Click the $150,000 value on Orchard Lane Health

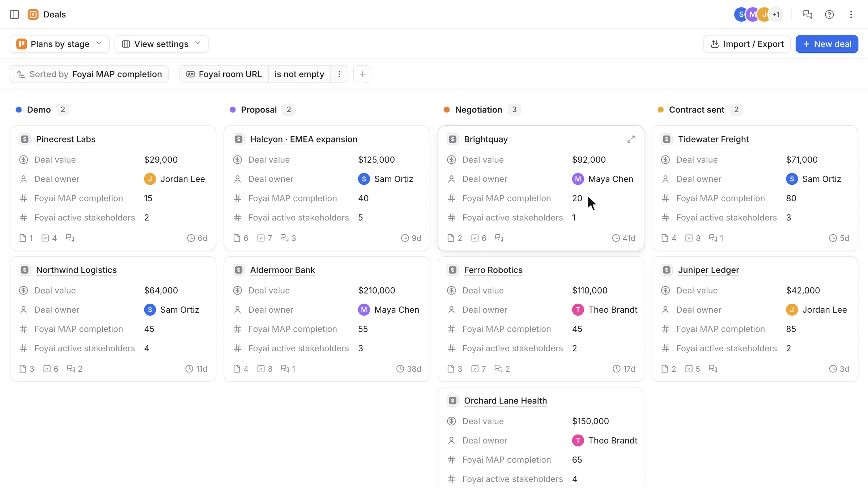tap(590, 421)
